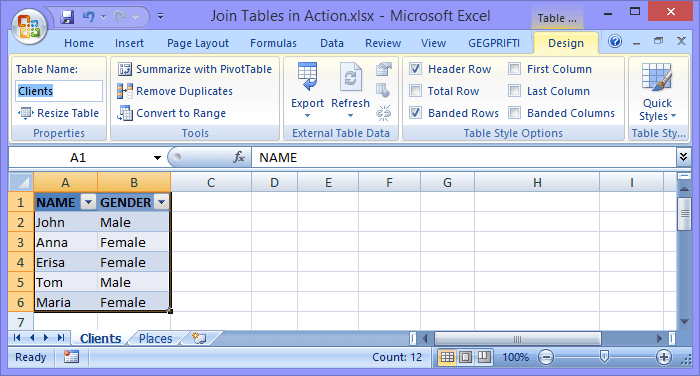Uncheck the Header Row checkbox
This screenshot has height=376, width=700.
[415, 69]
